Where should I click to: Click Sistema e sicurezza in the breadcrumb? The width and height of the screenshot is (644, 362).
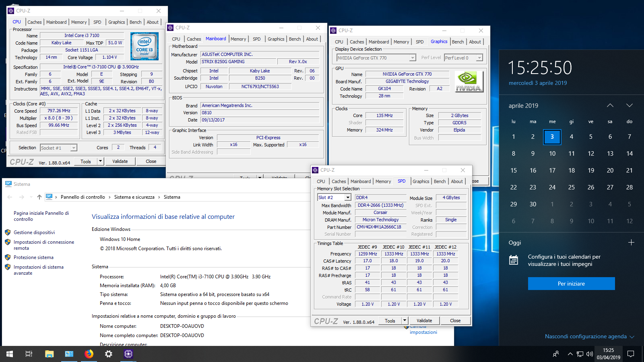pyautogui.click(x=134, y=197)
